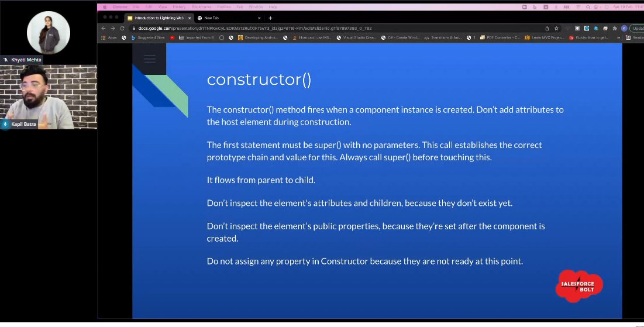Click the Wi-Fi icon in menu bar
The height and width of the screenshot is (327, 644).
(x=578, y=7)
